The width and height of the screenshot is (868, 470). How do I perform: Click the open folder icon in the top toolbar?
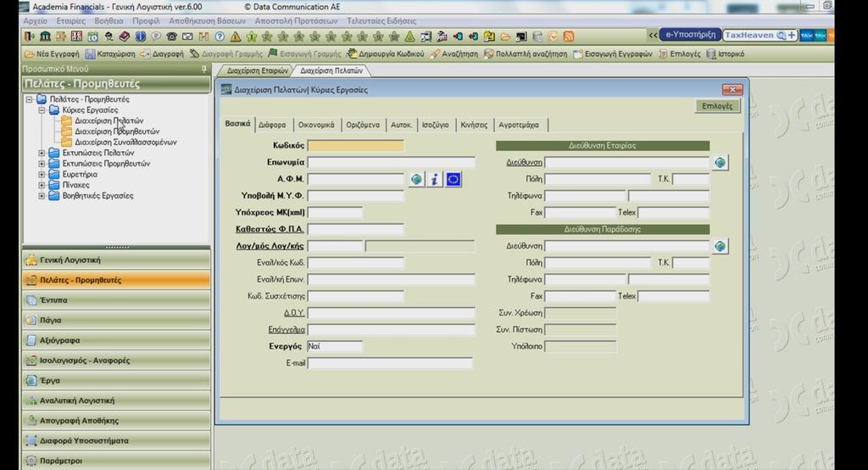coord(505,36)
